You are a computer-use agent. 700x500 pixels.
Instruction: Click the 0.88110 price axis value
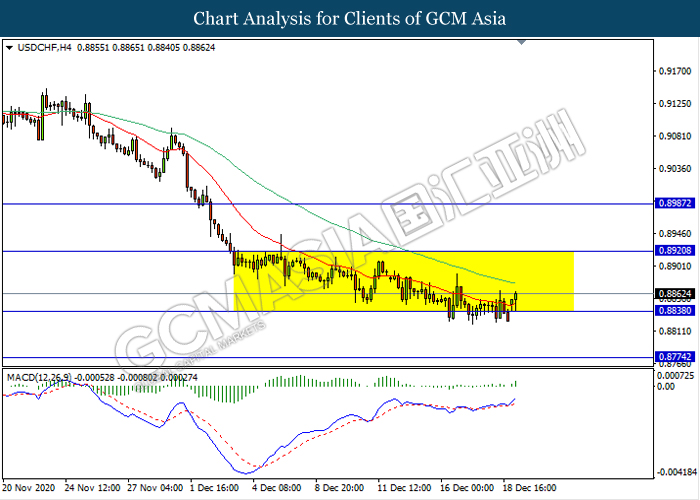(675, 331)
